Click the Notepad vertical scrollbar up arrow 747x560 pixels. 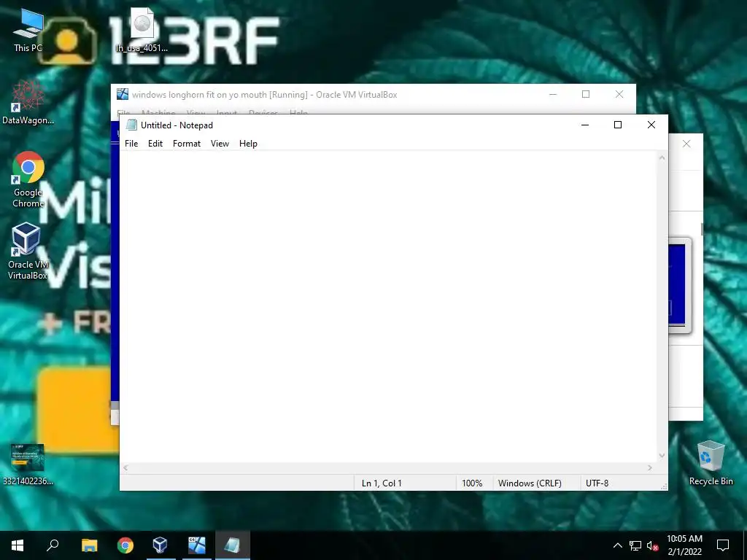tap(662, 157)
